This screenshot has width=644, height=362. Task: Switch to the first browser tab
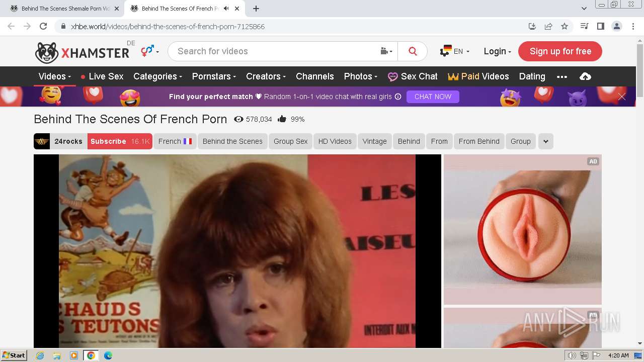point(65,9)
